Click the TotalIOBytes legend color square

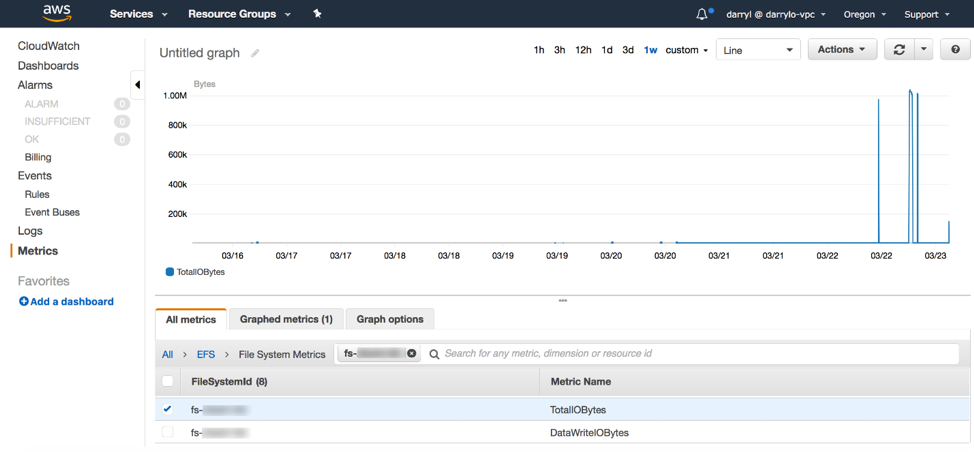click(170, 272)
